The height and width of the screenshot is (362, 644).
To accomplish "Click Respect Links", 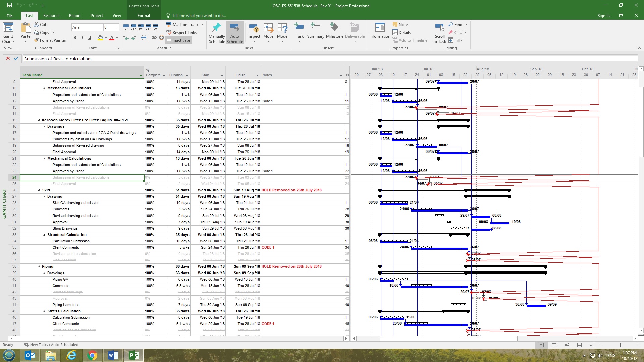I will tap(181, 32).
